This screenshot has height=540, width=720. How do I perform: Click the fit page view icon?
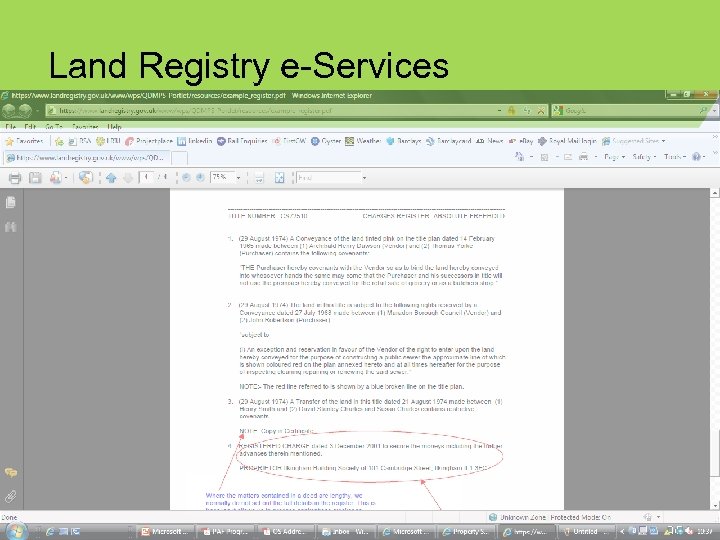279,178
